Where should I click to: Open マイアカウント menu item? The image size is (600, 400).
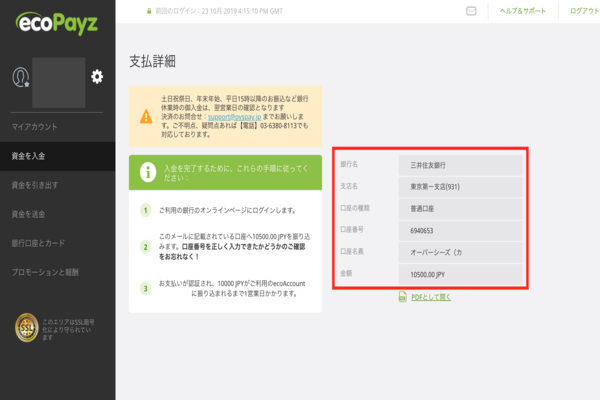34,127
